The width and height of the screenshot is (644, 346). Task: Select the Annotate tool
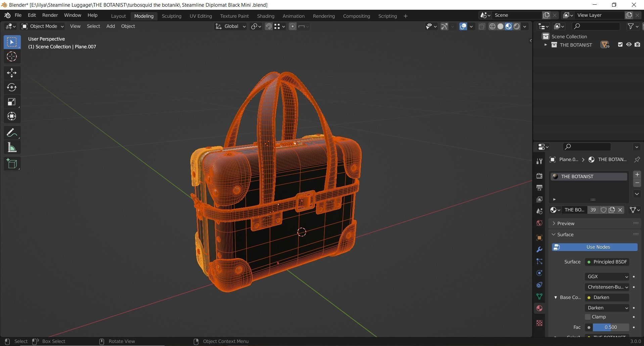point(12,133)
